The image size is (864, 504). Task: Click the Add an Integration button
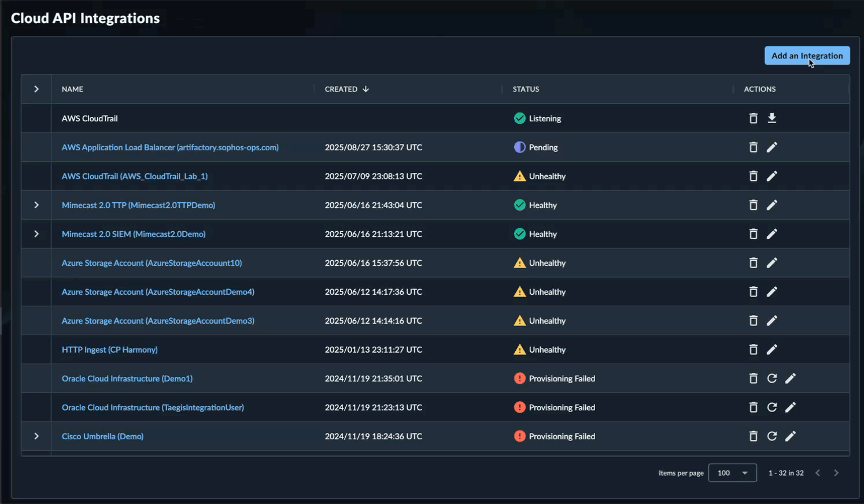click(x=807, y=55)
